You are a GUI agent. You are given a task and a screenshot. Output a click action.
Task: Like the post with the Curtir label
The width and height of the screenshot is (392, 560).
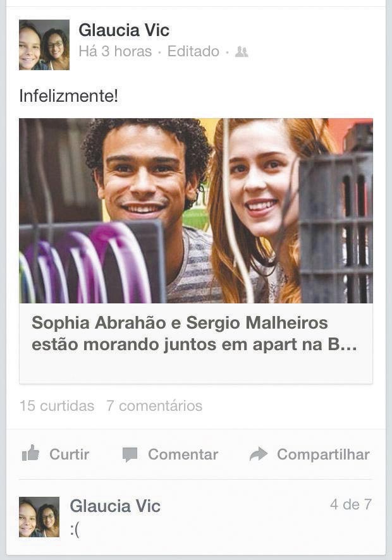pyautogui.click(x=70, y=454)
